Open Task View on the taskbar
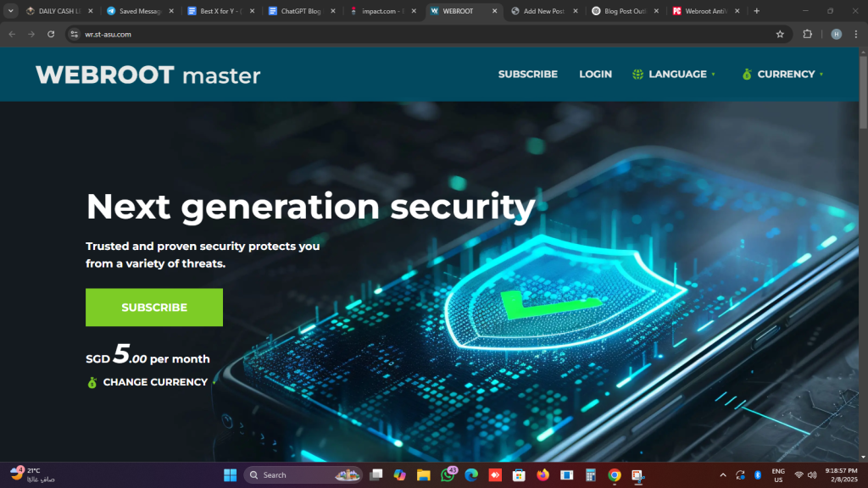Image resolution: width=868 pixels, height=488 pixels. (x=376, y=474)
